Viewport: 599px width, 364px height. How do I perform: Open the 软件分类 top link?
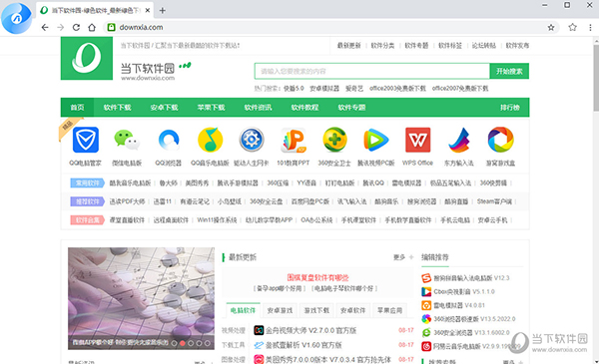(382, 46)
